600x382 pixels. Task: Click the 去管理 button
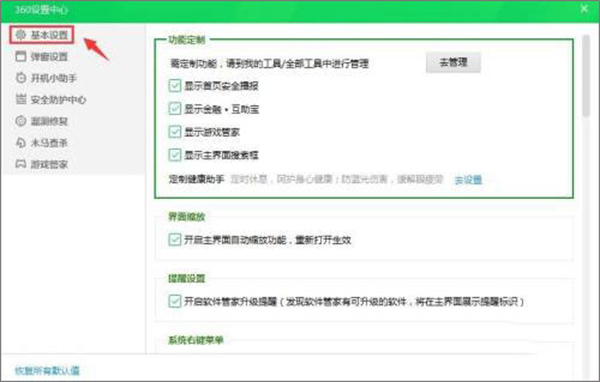(453, 62)
